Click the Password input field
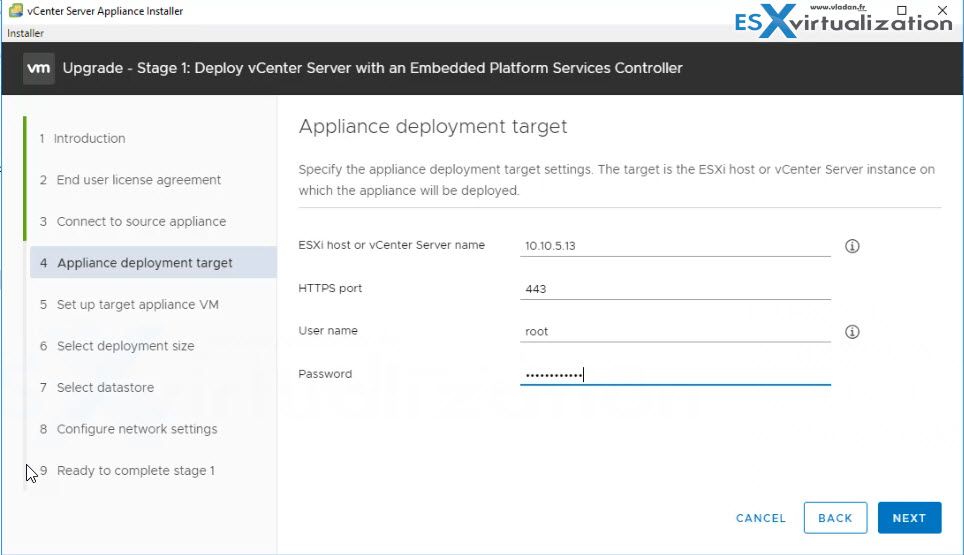Image resolution: width=964 pixels, height=555 pixels. click(675, 374)
